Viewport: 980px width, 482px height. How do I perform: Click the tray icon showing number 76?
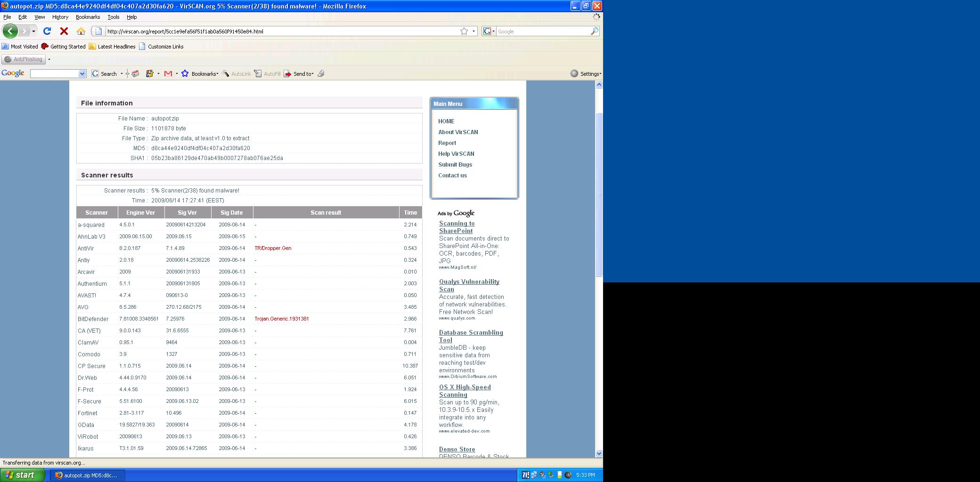click(x=525, y=475)
